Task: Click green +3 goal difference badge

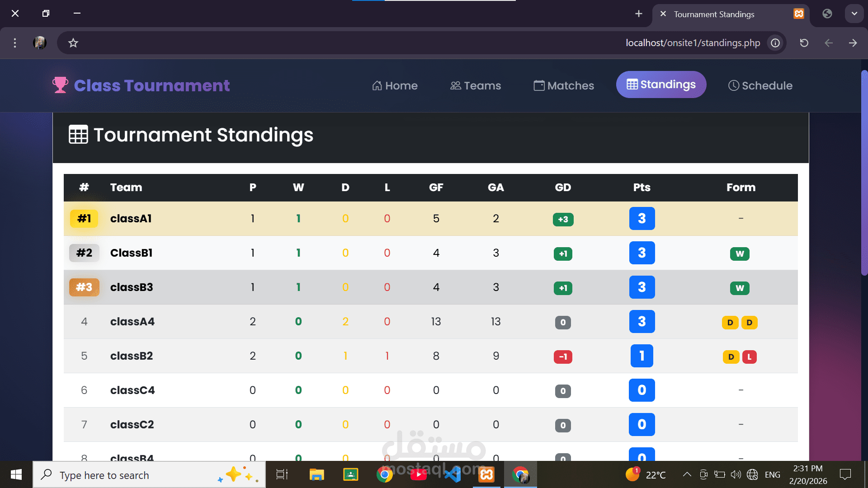Action: pyautogui.click(x=563, y=219)
